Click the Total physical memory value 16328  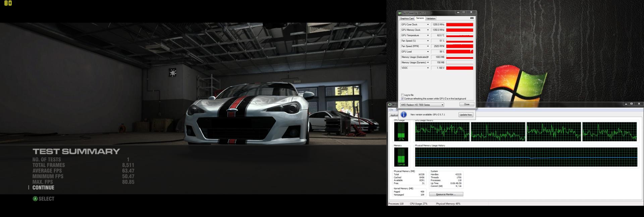pos(421,174)
